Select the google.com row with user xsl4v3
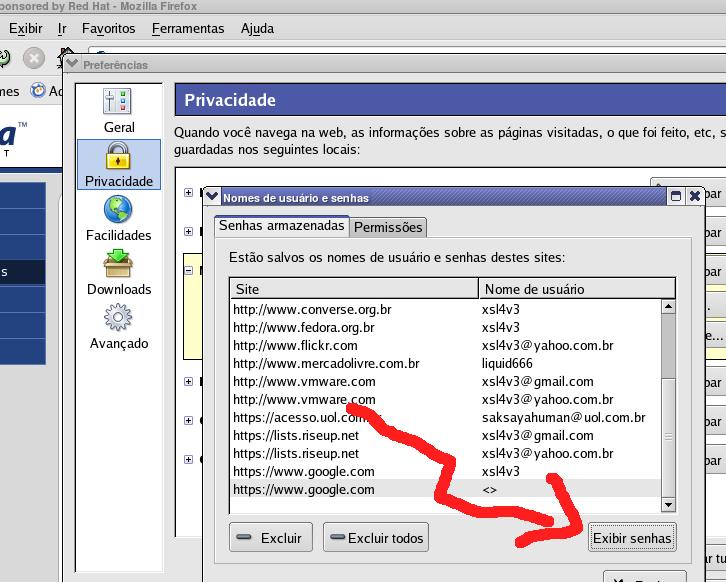Viewport: 726px width, 582px height. 446,472
